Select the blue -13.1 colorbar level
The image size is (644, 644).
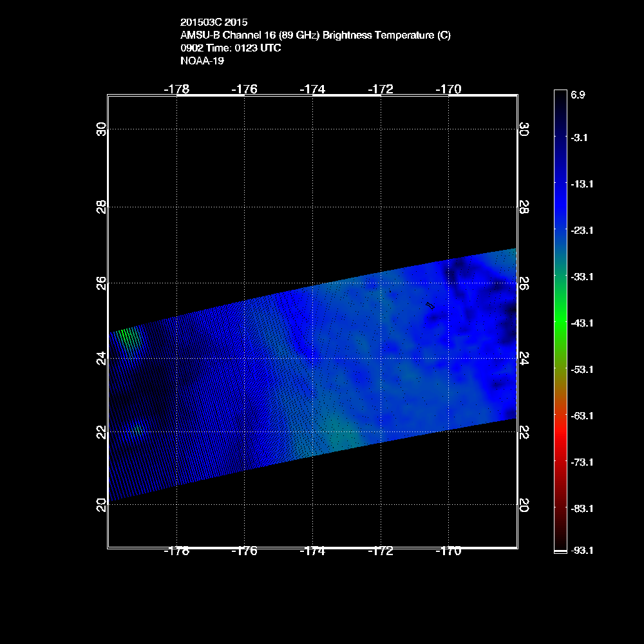click(x=559, y=184)
